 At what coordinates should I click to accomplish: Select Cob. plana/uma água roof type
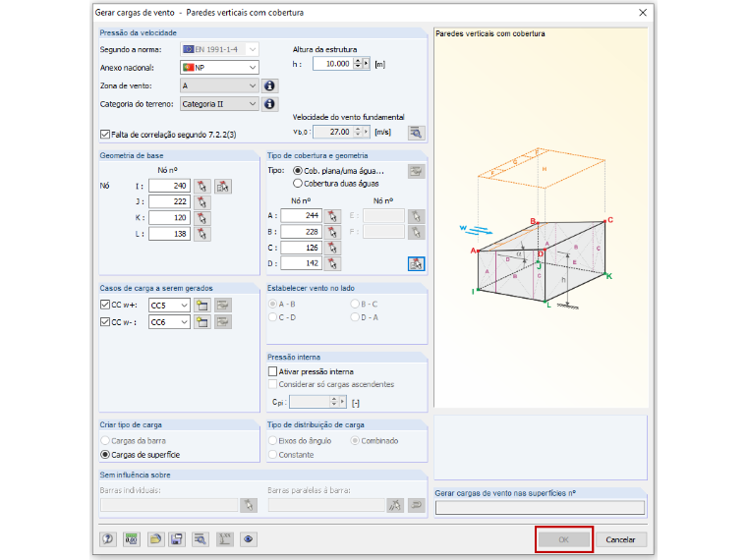coord(298,171)
